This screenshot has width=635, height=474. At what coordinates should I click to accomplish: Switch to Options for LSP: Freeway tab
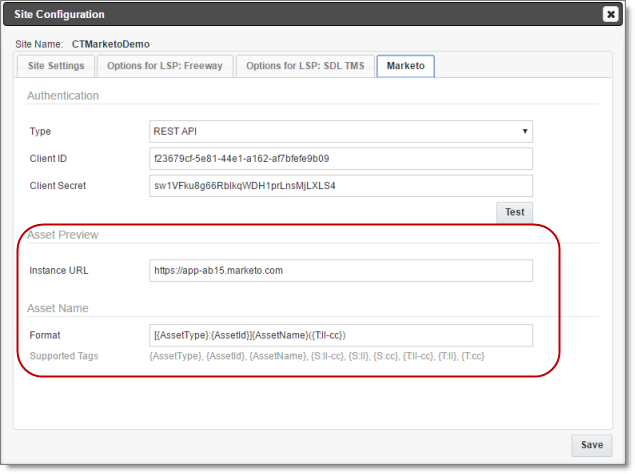165,66
